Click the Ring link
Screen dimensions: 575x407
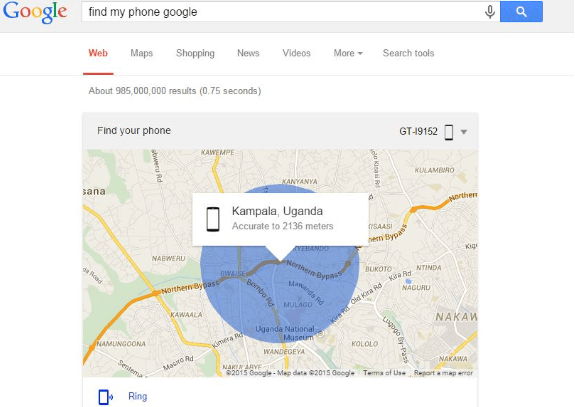click(138, 396)
